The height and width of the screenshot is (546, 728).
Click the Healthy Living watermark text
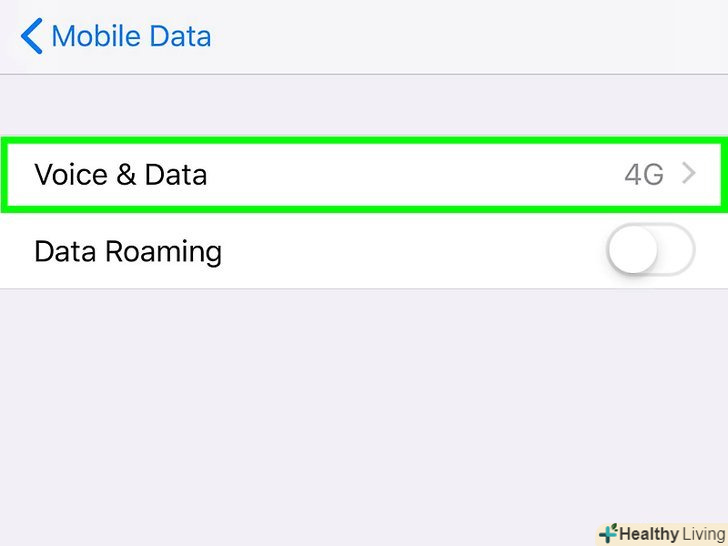tap(670, 534)
